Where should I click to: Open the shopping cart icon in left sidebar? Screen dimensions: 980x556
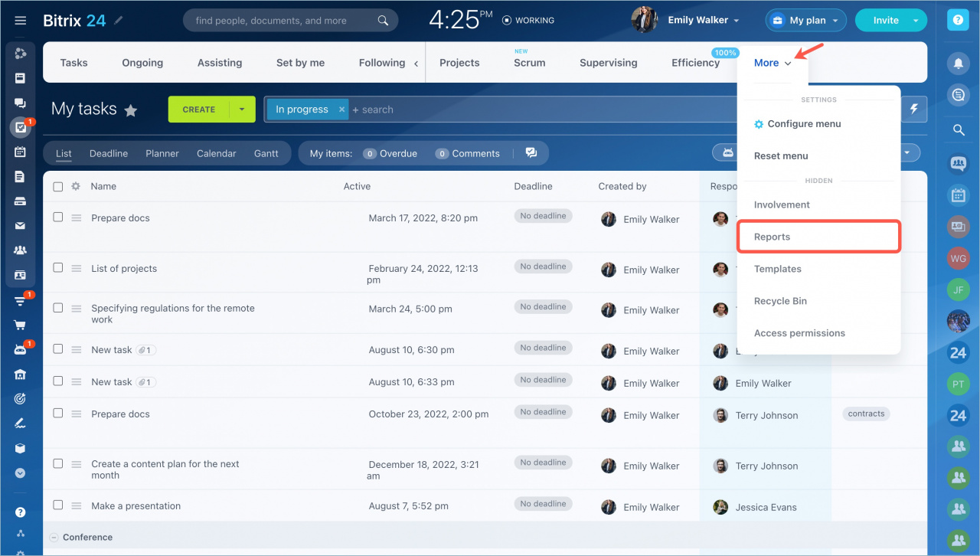(x=21, y=325)
